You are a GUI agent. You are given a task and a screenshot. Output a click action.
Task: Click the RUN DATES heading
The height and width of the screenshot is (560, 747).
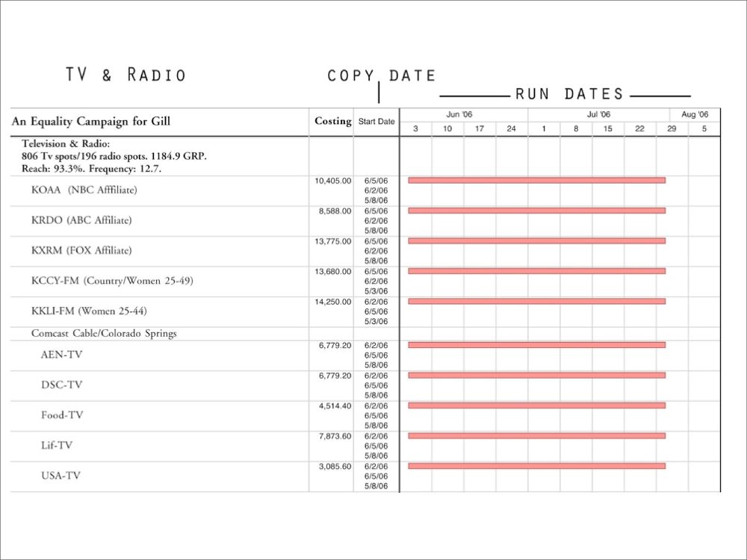click(x=570, y=94)
